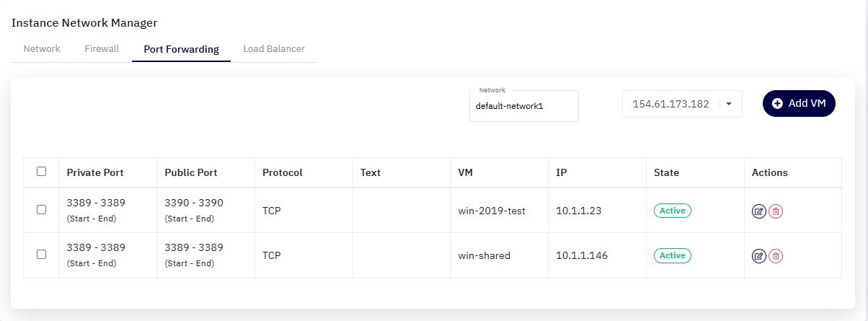Delete the win-2019-test port forwarding rule

776,211
